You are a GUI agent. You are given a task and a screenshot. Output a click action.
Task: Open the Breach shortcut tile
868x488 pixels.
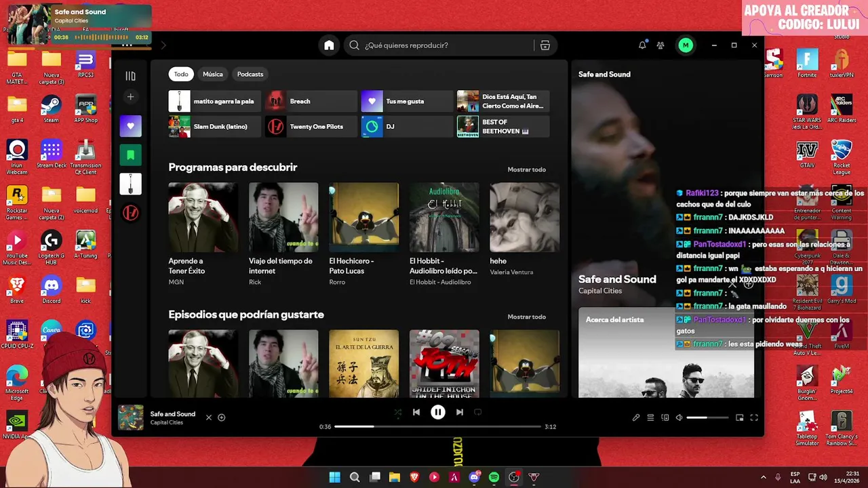click(x=311, y=101)
